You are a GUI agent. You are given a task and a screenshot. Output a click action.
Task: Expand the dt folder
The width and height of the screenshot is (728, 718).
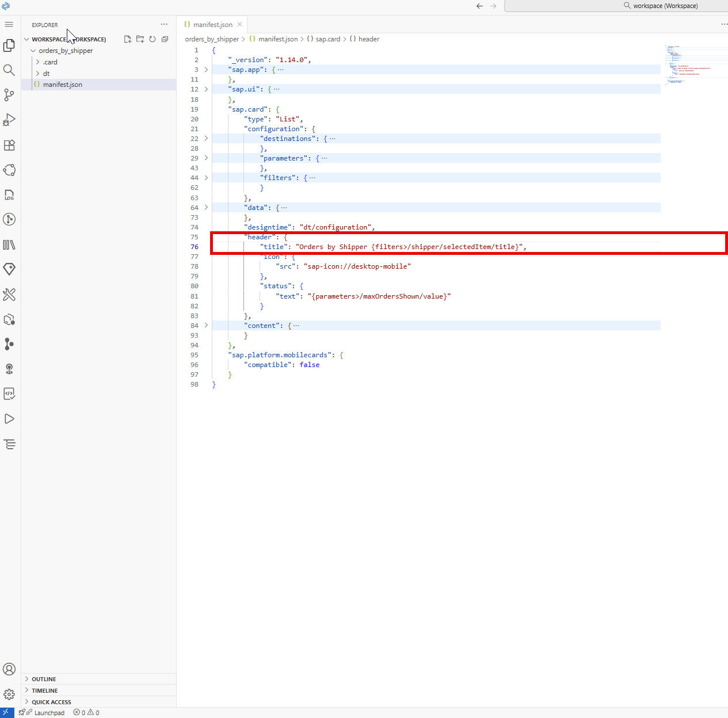click(38, 74)
